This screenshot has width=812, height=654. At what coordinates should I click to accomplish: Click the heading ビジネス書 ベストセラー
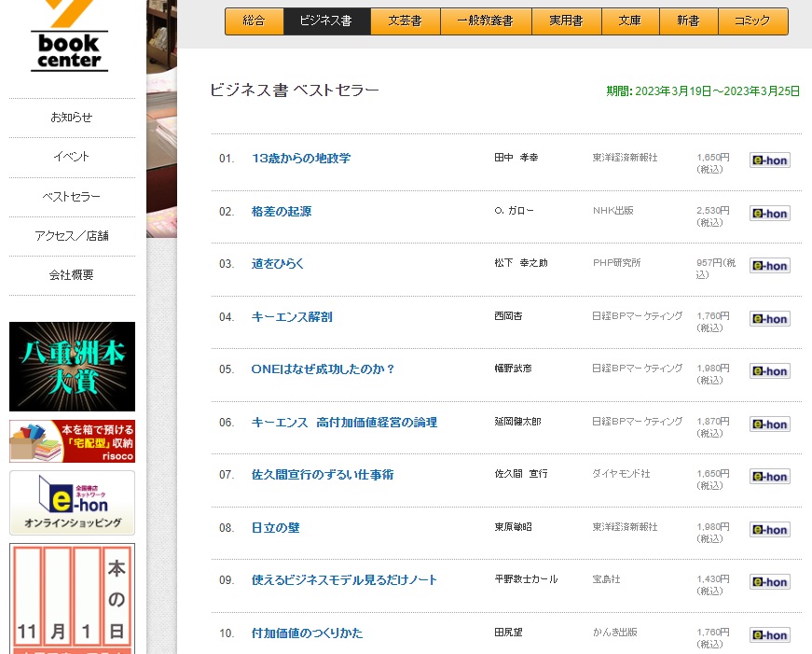(x=295, y=90)
